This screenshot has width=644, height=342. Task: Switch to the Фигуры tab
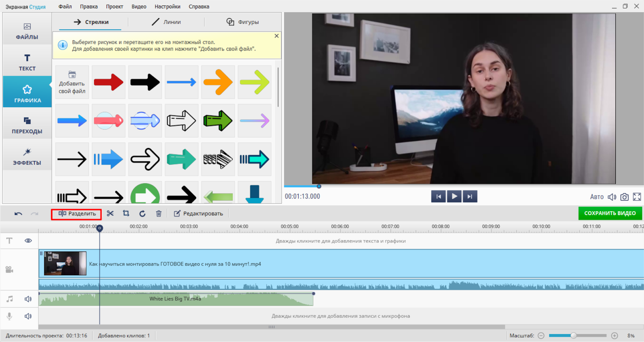pos(242,22)
